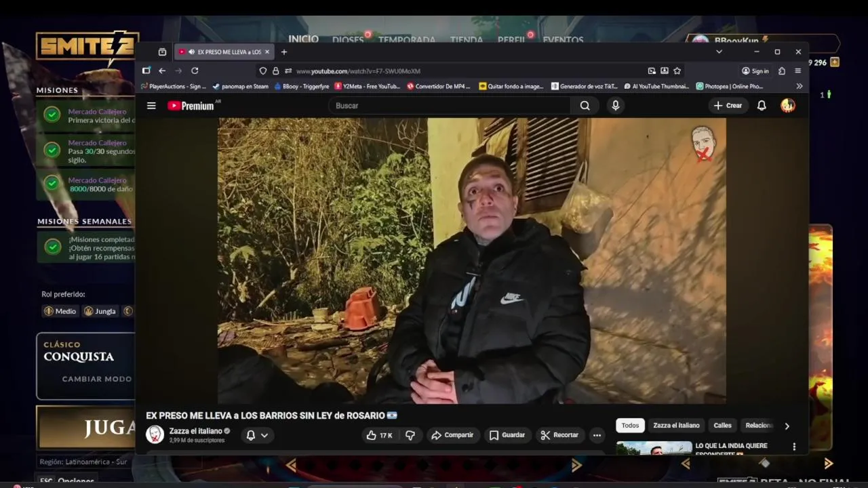868x488 pixels.
Task: Expand the subscription notification bell dropdown
Action: tap(257, 435)
